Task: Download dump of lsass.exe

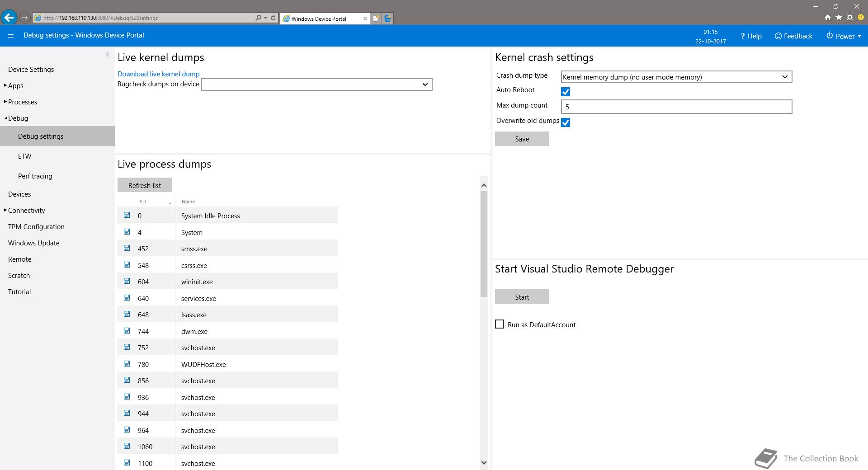Action: click(x=127, y=314)
